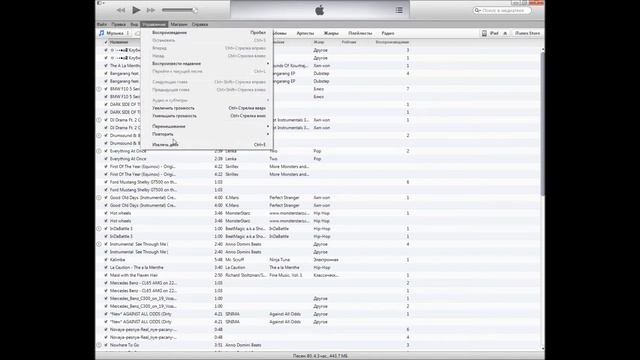Uncheck the Maid with the Flaxen Hair checkbox
640x360 pixels.
pos(106,275)
